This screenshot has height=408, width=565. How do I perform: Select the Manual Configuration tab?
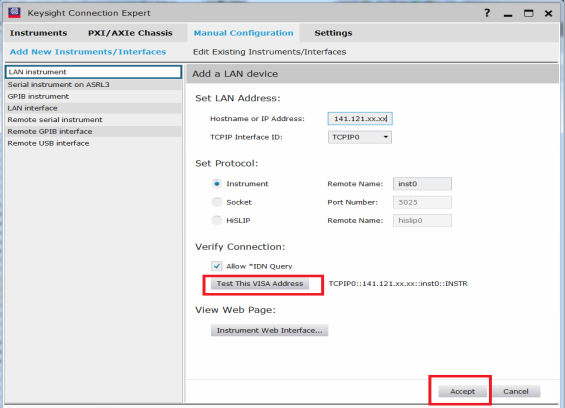pos(244,33)
